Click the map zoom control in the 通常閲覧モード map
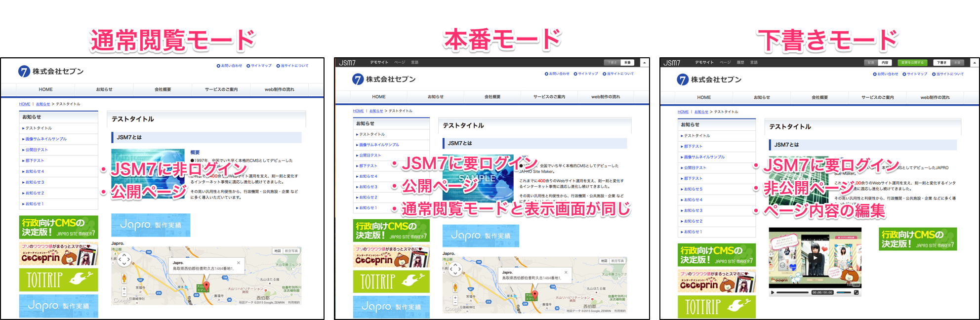This screenshot has width=980, height=320. [x=124, y=292]
